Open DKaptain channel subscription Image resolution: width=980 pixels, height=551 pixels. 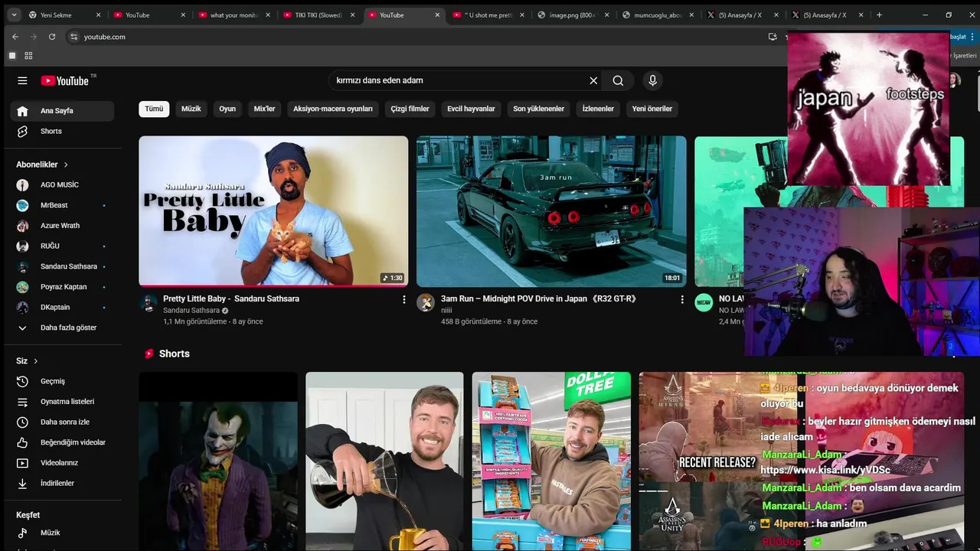pyautogui.click(x=62, y=307)
